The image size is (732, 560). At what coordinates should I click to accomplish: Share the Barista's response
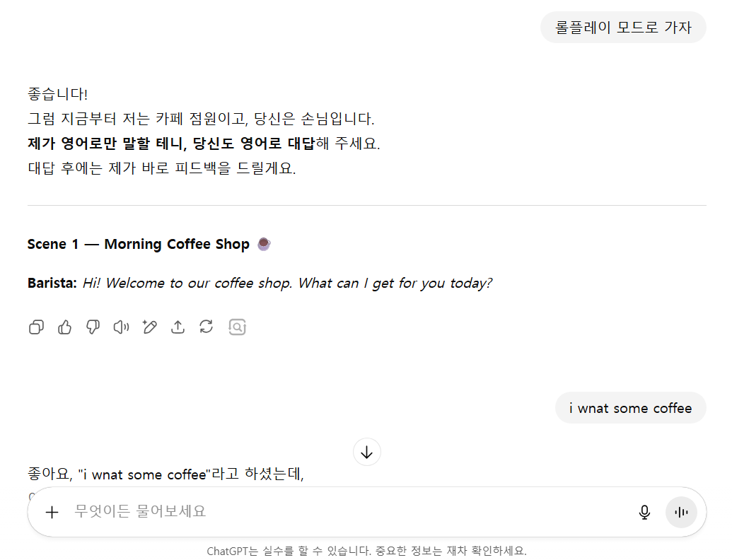178,327
